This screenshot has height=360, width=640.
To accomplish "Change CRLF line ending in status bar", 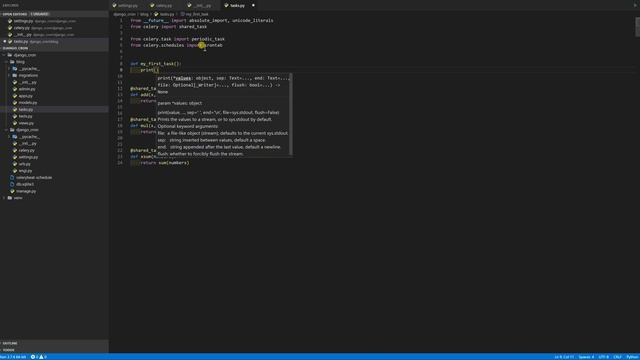I will coord(617,357).
